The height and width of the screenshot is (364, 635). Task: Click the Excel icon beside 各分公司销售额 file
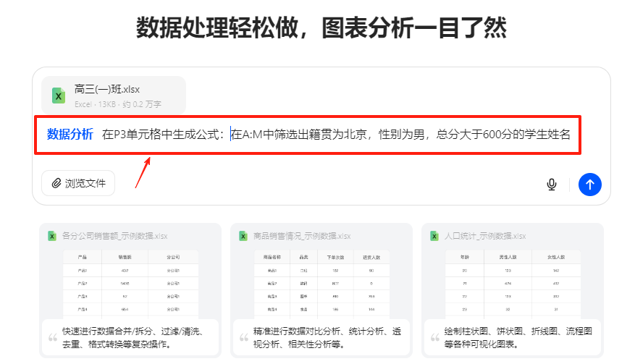[52, 236]
